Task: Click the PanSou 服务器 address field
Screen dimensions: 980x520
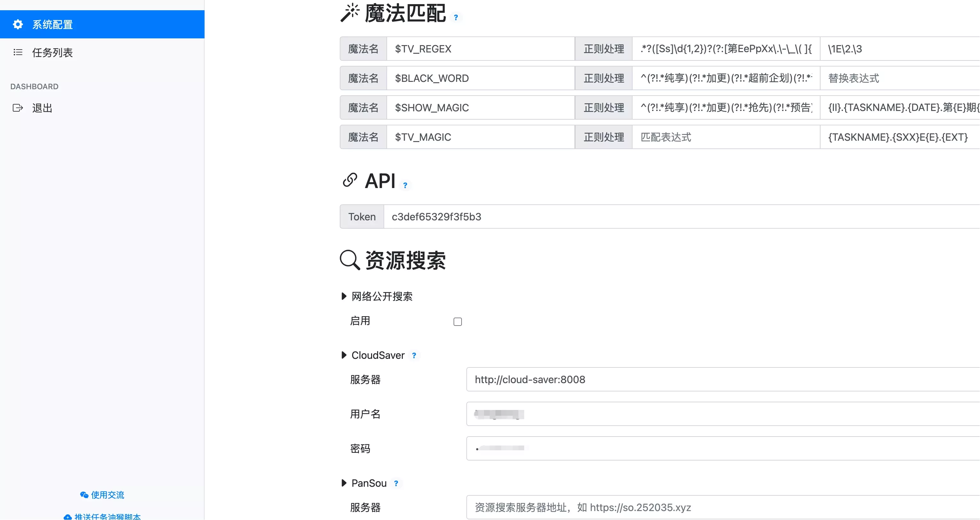Action: [x=723, y=508]
